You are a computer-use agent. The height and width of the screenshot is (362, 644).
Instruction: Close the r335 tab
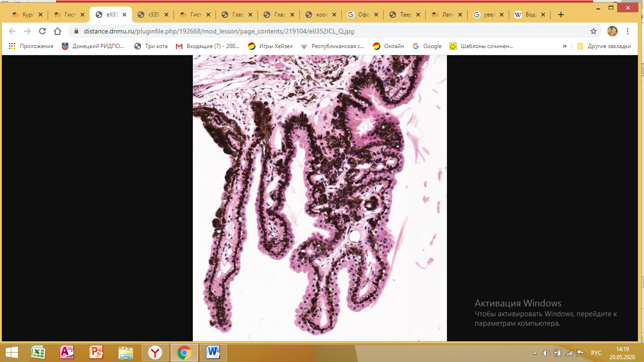(166, 15)
